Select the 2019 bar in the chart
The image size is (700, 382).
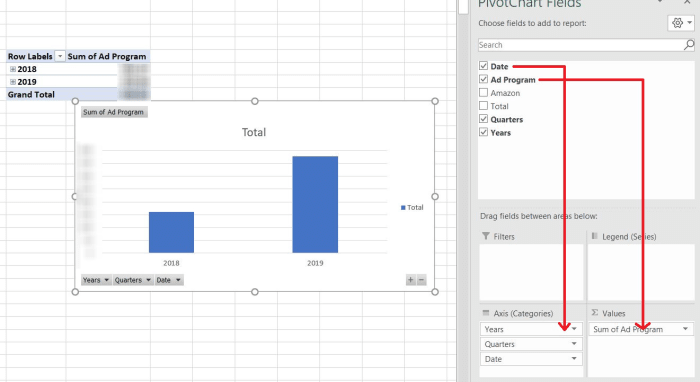(315, 204)
